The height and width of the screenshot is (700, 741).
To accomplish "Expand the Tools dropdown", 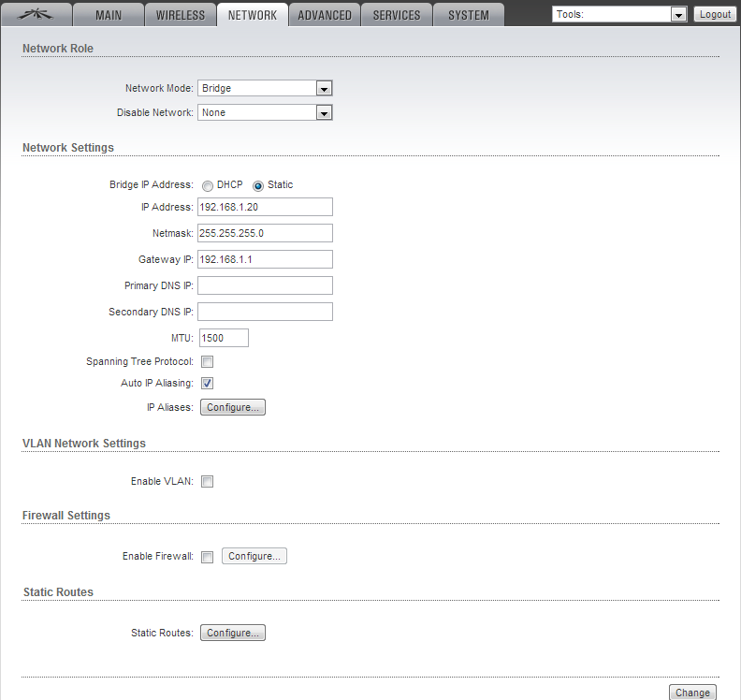I will point(619,14).
